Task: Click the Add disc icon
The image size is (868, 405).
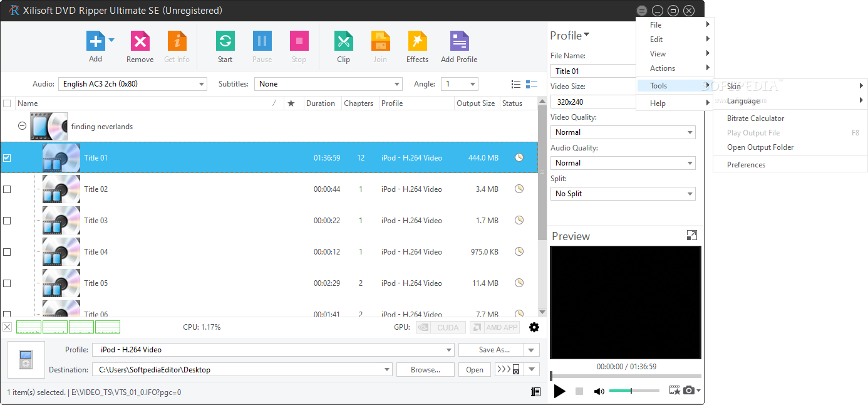Action: [x=95, y=41]
